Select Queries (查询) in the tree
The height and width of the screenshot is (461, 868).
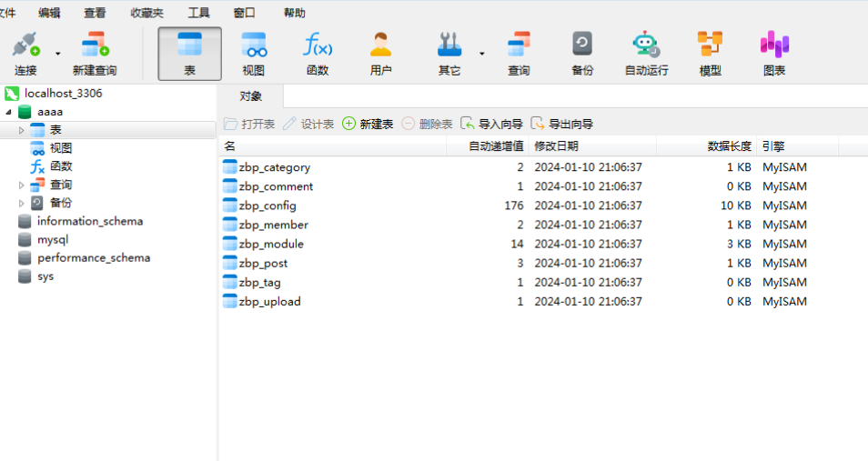[x=61, y=185]
